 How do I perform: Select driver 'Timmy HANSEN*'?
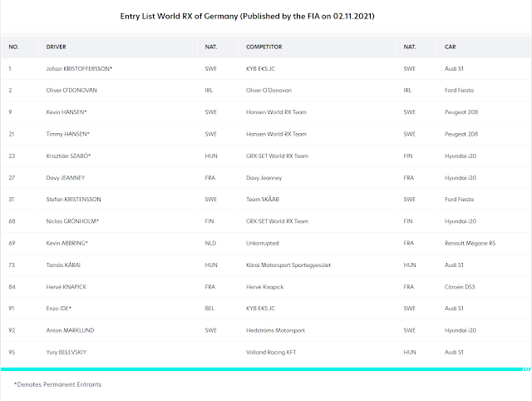tap(68, 134)
